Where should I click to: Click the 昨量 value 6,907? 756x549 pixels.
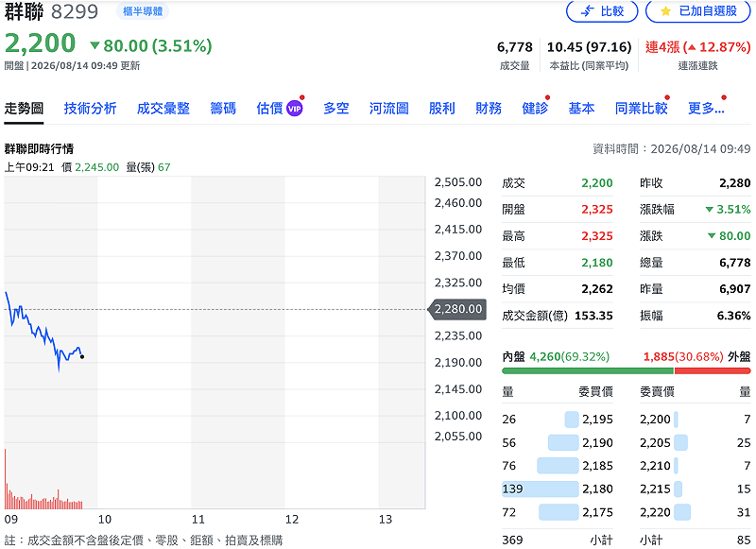[x=735, y=289]
